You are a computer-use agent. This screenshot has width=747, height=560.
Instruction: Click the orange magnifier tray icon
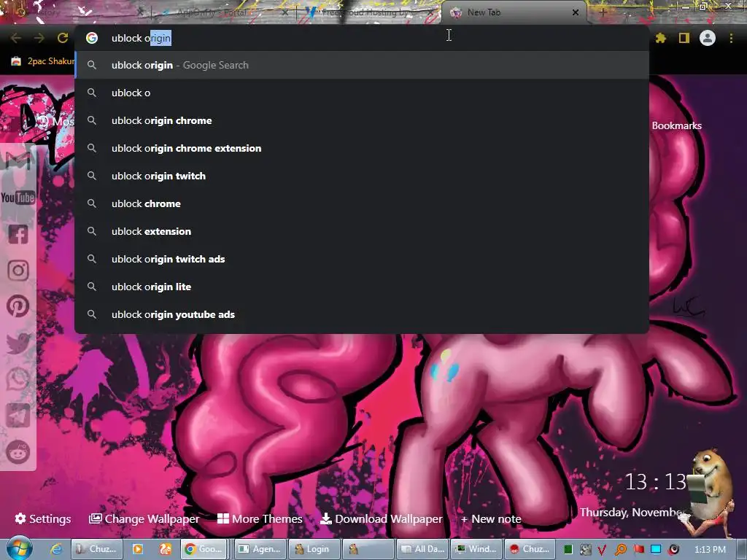620,550
